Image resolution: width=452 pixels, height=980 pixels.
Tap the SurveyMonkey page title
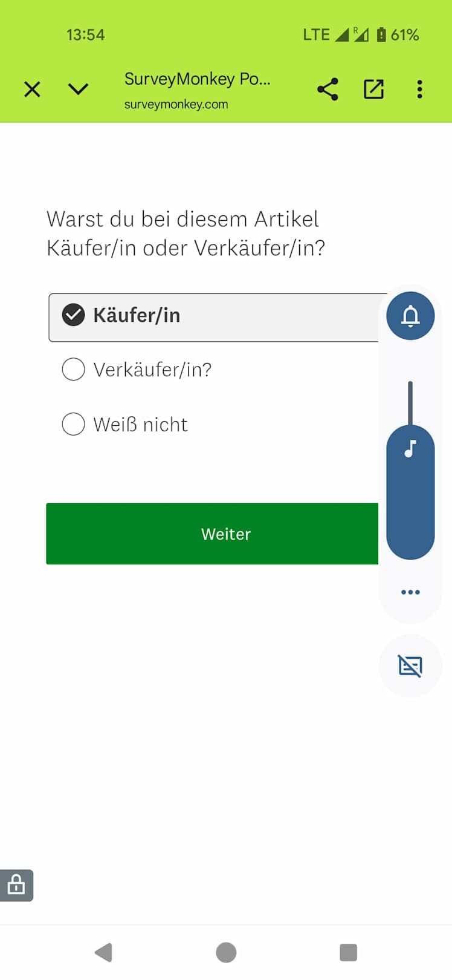click(x=197, y=79)
